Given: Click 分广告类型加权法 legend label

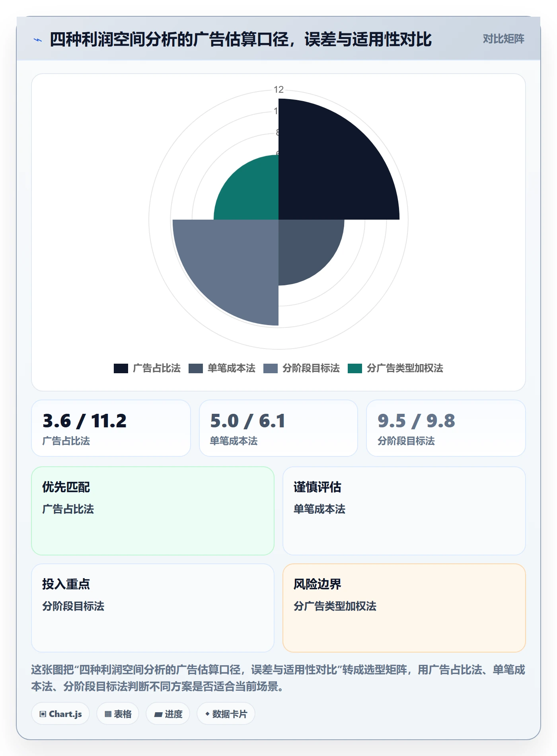Looking at the screenshot, I should point(405,368).
